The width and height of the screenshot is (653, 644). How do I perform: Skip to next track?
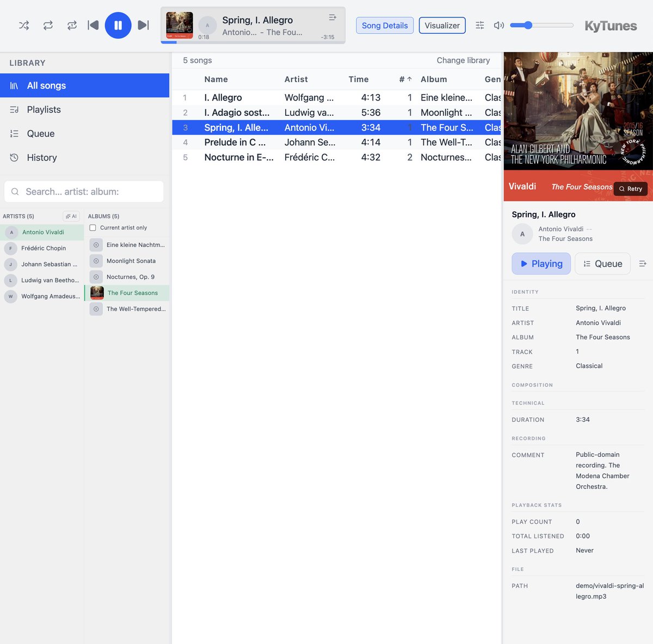click(143, 25)
